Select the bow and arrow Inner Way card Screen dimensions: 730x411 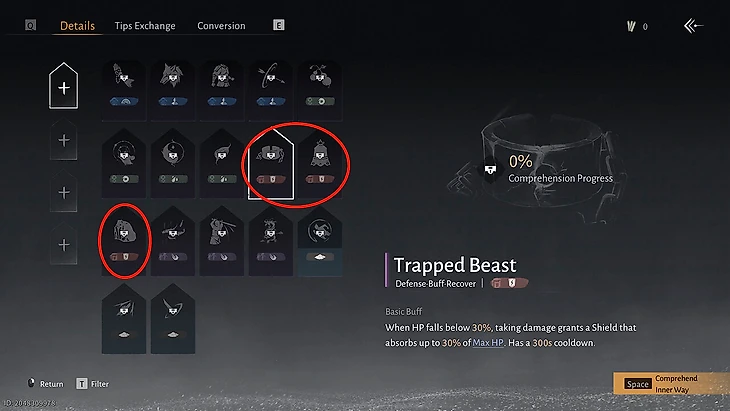coord(270,88)
